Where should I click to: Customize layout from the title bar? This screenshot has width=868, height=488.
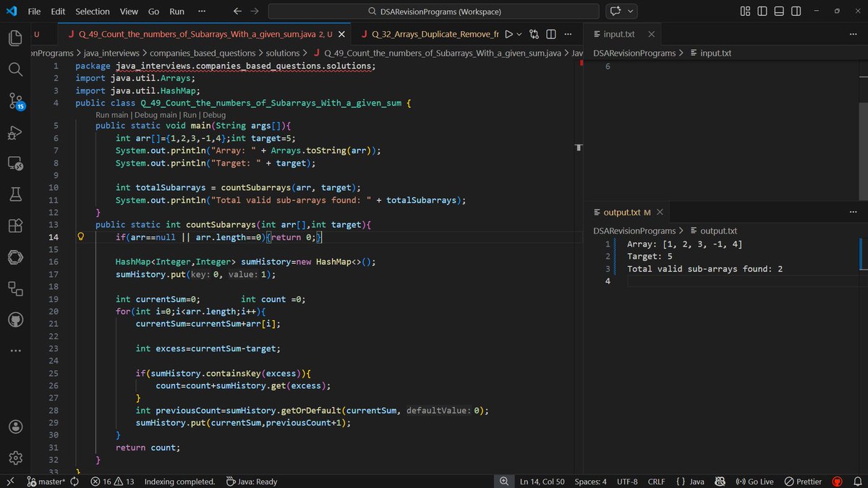pos(746,12)
